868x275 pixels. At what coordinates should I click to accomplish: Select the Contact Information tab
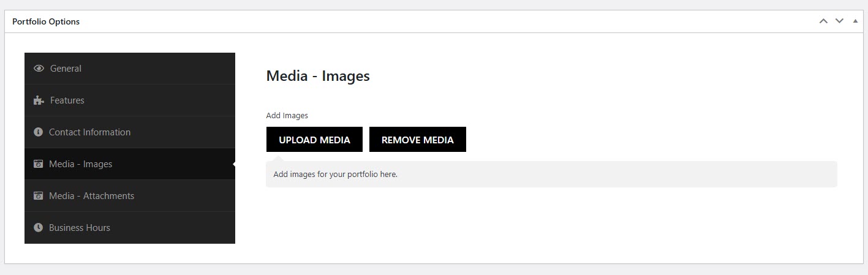click(x=89, y=132)
